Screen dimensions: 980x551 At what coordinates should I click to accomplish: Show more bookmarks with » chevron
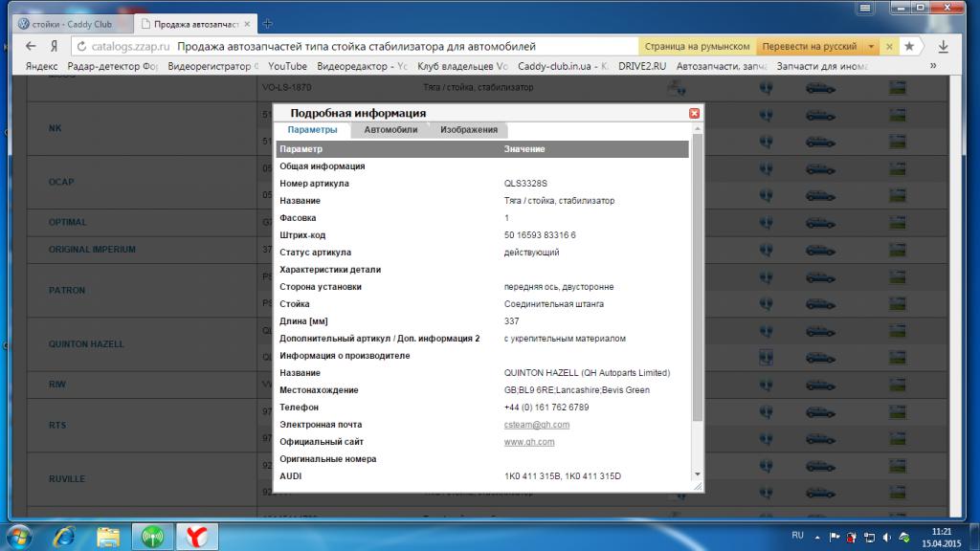(933, 66)
